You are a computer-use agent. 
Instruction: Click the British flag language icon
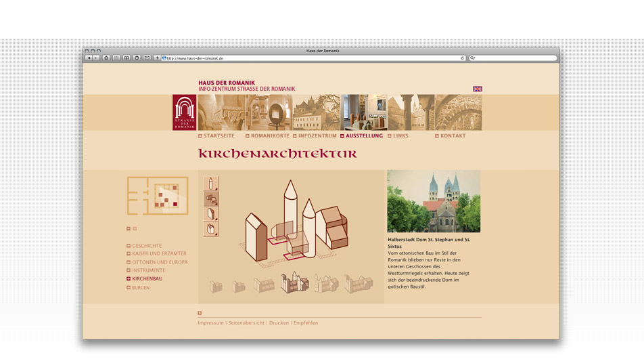coord(477,89)
